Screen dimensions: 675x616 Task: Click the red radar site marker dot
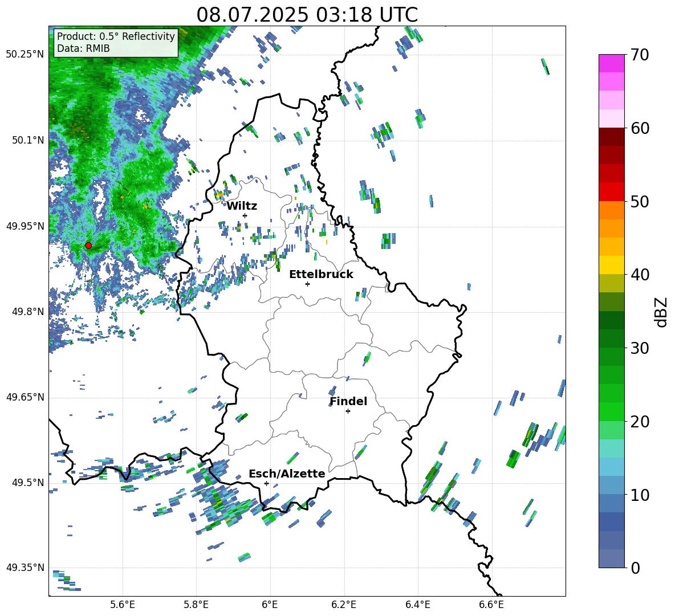(x=88, y=246)
